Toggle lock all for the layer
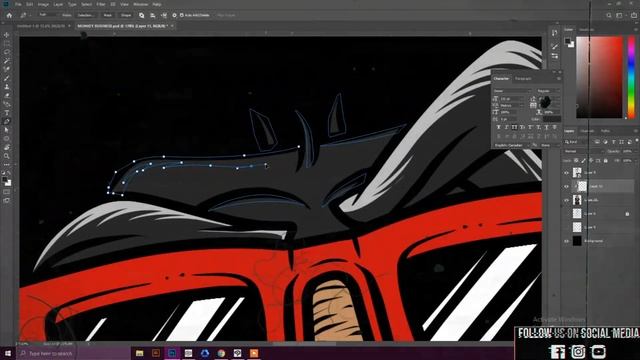The image size is (640, 360). [605, 161]
